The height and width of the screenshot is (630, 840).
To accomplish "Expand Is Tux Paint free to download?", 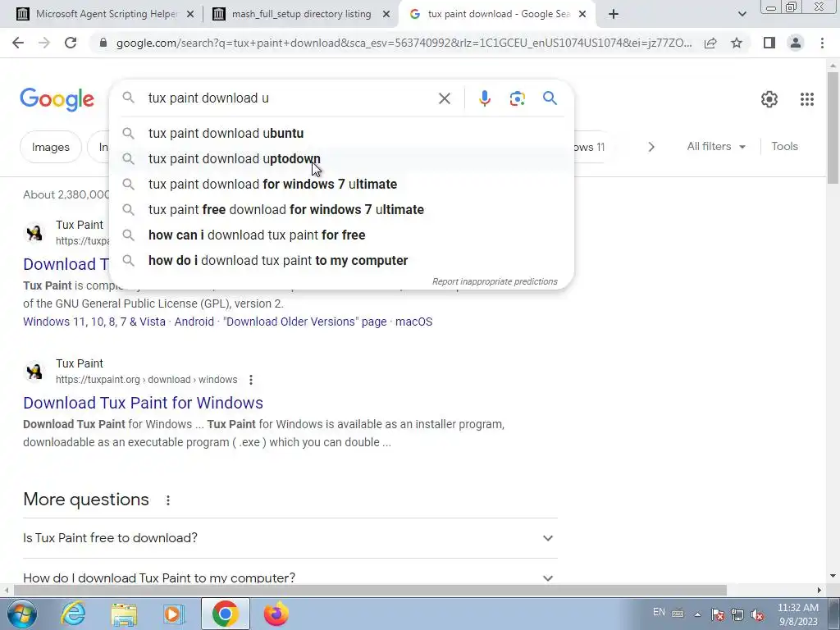I will click(x=290, y=538).
